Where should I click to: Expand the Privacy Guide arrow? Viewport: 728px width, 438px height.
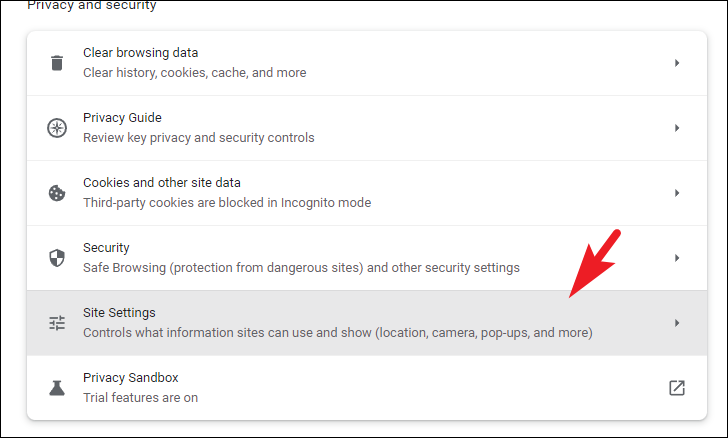coord(676,128)
